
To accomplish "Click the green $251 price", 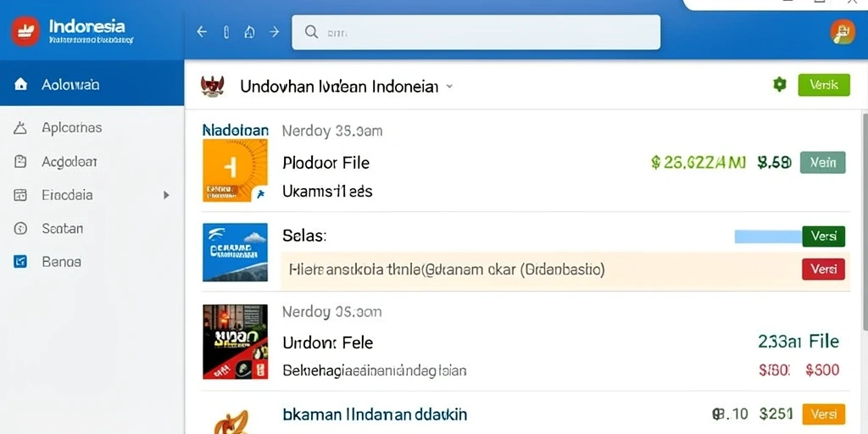I will (x=776, y=414).
